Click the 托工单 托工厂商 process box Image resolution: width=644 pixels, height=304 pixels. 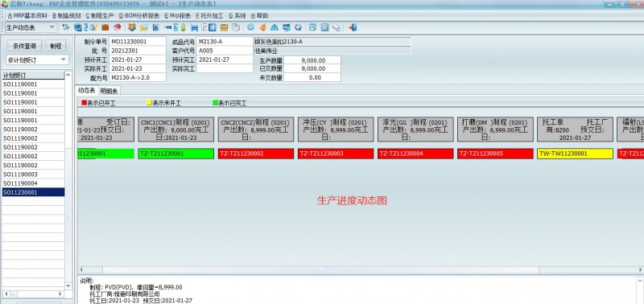coord(575,129)
